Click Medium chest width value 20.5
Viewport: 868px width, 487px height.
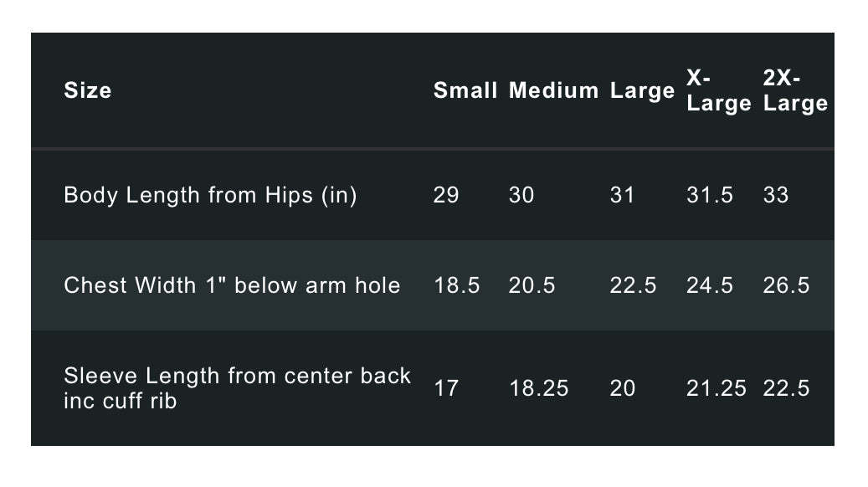[532, 285]
